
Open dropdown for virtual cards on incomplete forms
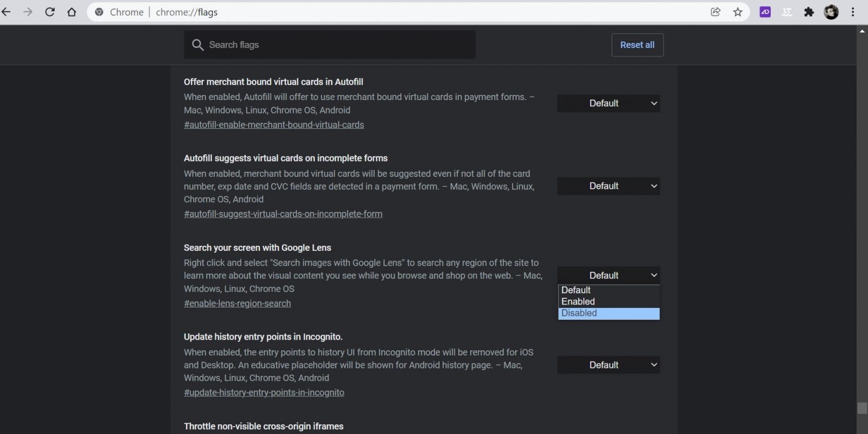(609, 186)
